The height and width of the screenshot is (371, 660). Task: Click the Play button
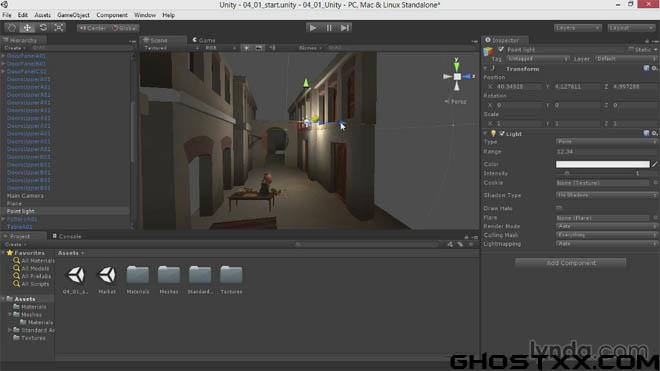(313, 28)
